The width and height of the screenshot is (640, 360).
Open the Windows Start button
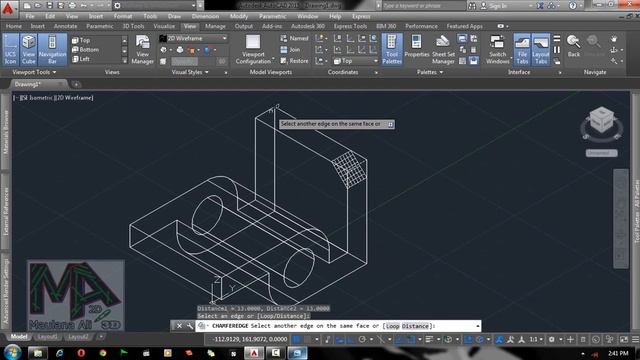coord(12,352)
